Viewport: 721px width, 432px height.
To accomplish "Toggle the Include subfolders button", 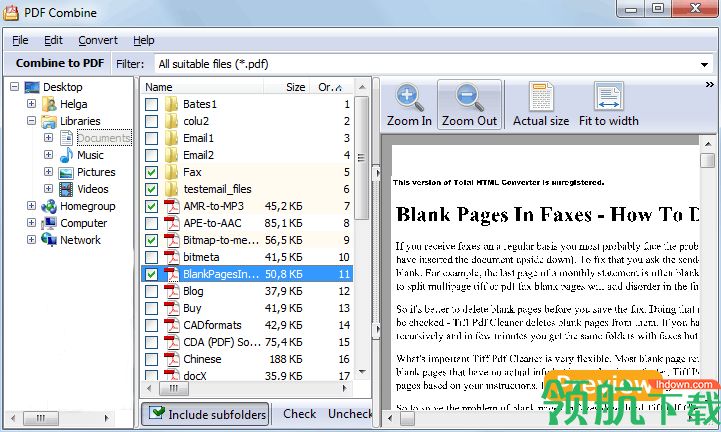I will tap(205, 414).
